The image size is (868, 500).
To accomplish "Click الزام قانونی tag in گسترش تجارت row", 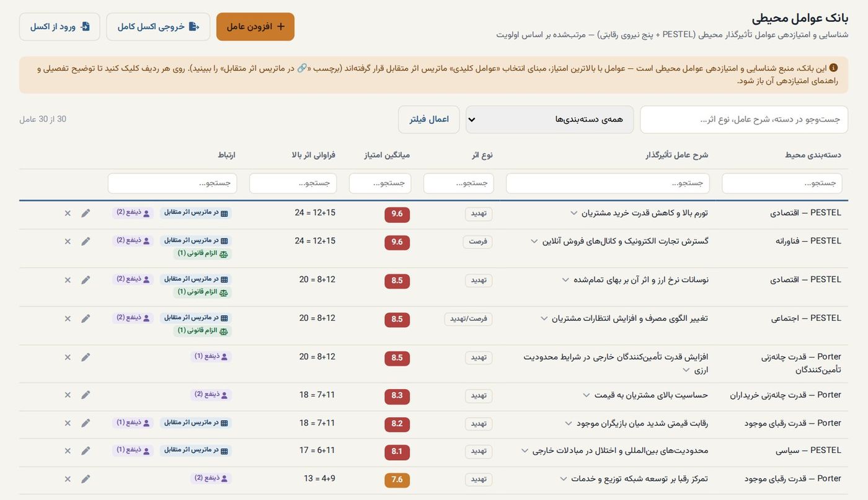I will click(x=203, y=253).
